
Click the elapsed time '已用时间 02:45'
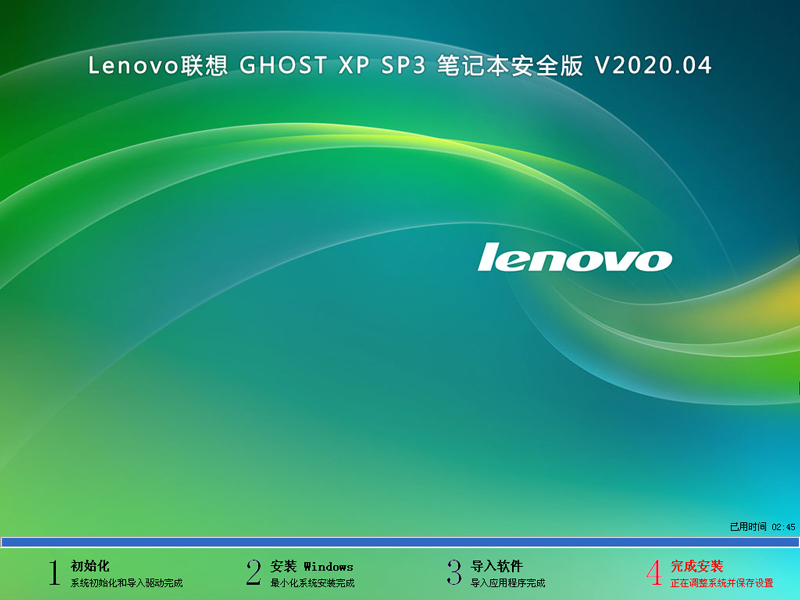pyautogui.click(x=762, y=527)
